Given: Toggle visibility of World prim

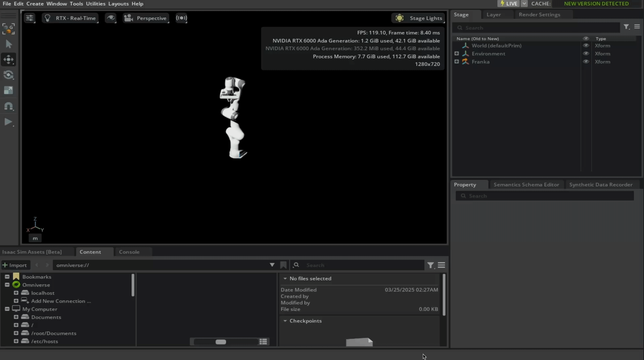Looking at the screenshot, I should click(586, 46).
